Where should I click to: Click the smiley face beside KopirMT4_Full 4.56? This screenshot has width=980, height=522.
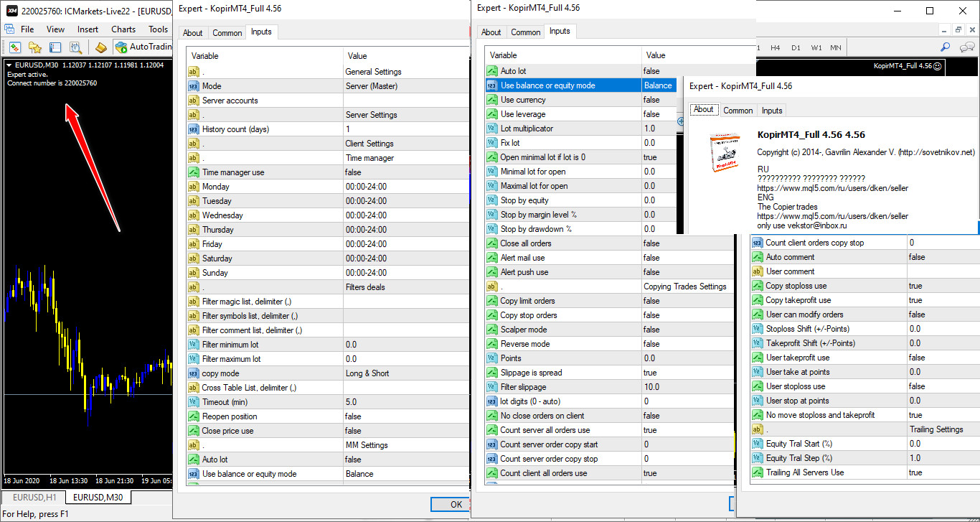tap(937, 65)
